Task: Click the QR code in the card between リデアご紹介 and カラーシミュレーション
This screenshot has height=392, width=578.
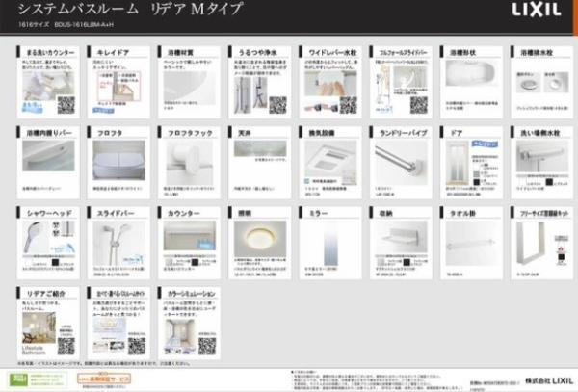Action: [137, 347]
